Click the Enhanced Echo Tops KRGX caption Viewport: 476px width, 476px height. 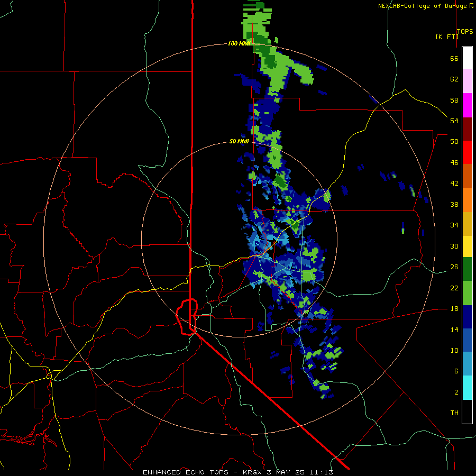237,472
